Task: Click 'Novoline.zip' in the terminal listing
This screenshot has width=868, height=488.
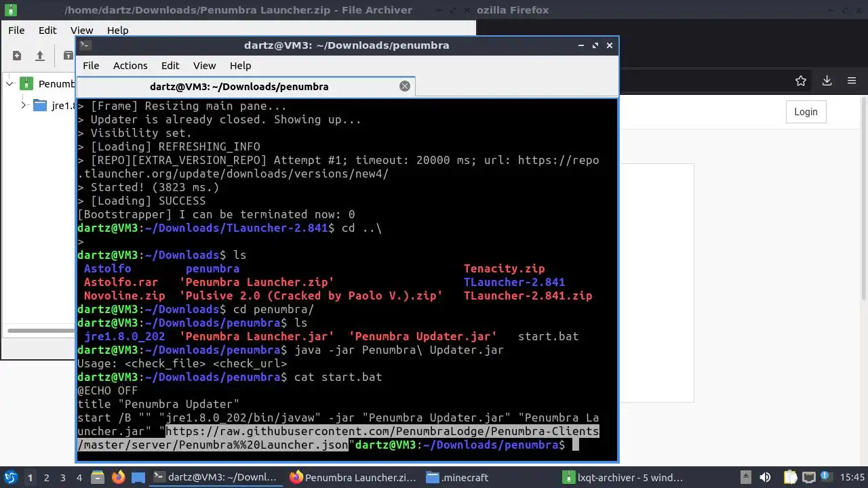Action: [124, 296]
